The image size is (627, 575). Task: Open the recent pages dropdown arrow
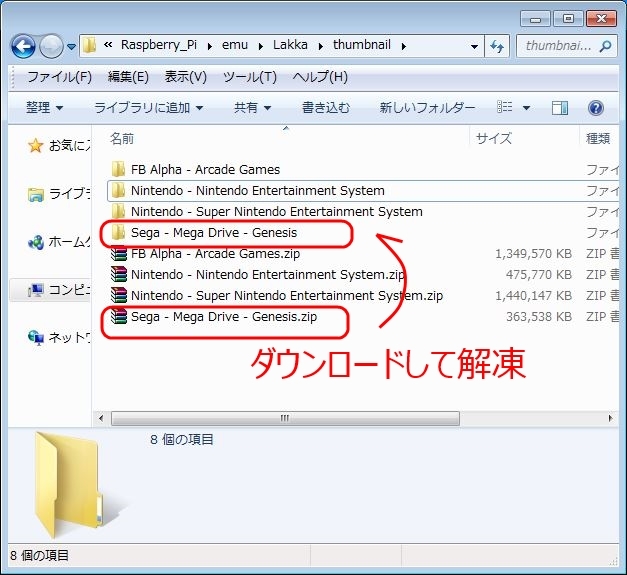[x=71, y=47]
